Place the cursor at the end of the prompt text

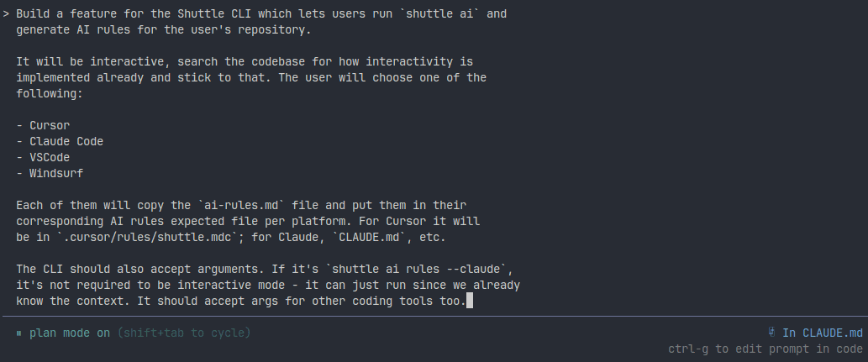(x=469, y=301)
